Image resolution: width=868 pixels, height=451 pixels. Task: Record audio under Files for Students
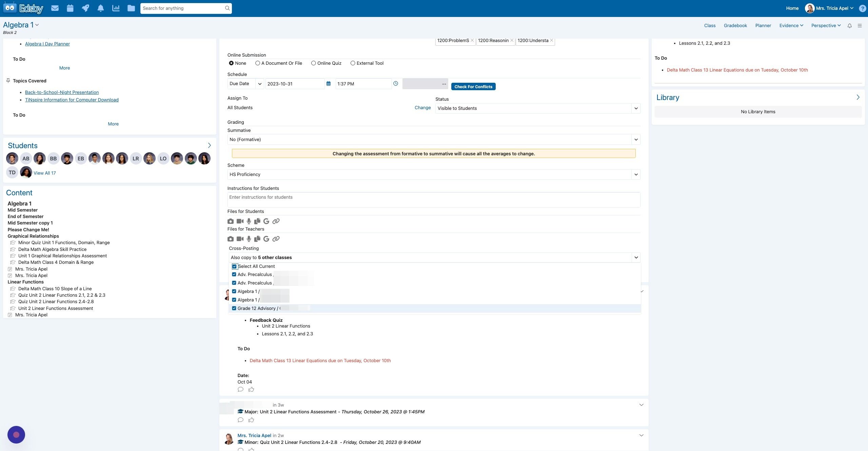pos(249,221)
